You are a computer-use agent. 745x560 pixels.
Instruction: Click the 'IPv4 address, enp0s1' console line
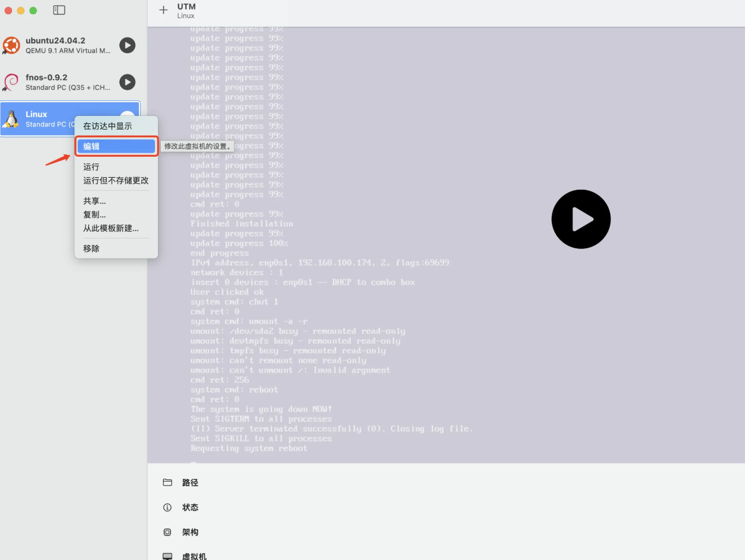(320, 263)
